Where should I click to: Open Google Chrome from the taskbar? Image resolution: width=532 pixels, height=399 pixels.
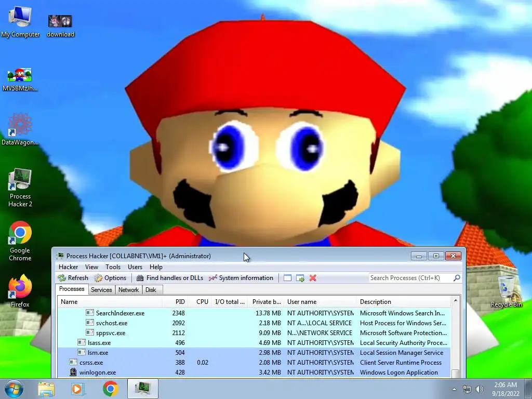110,389
